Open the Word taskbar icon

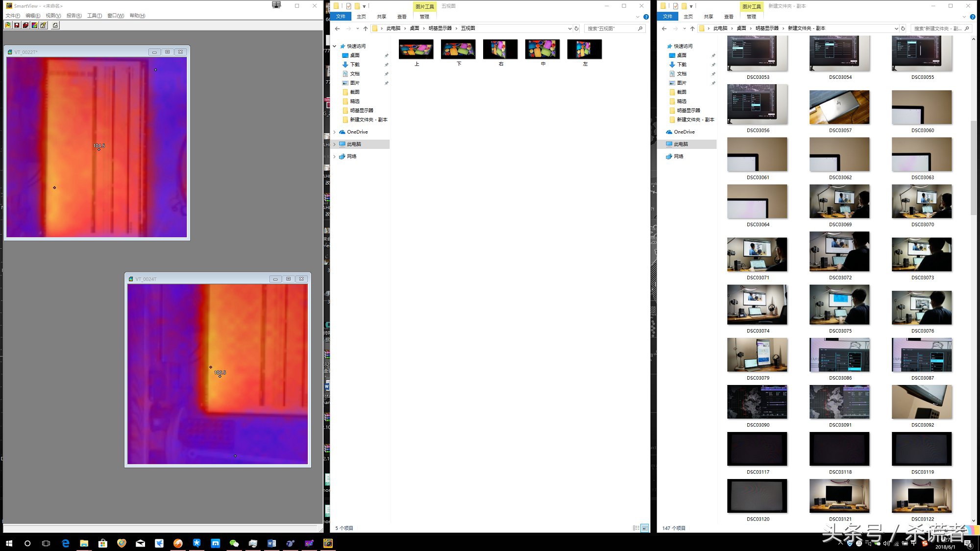tap(271, 543)
